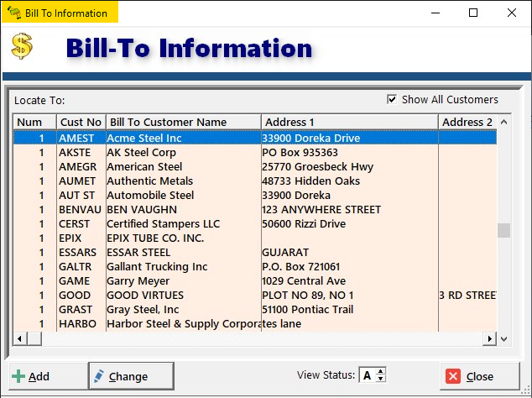Click address PO Box 935363
The width and height of the screenshot is (532, 398).
point(300,153)
